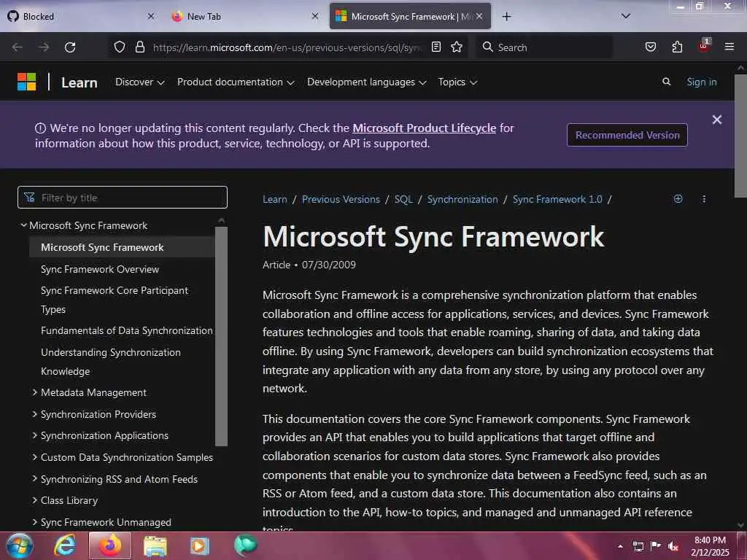Show hidden tray icons arrow

pyautogui.click(x=620, y=546)
